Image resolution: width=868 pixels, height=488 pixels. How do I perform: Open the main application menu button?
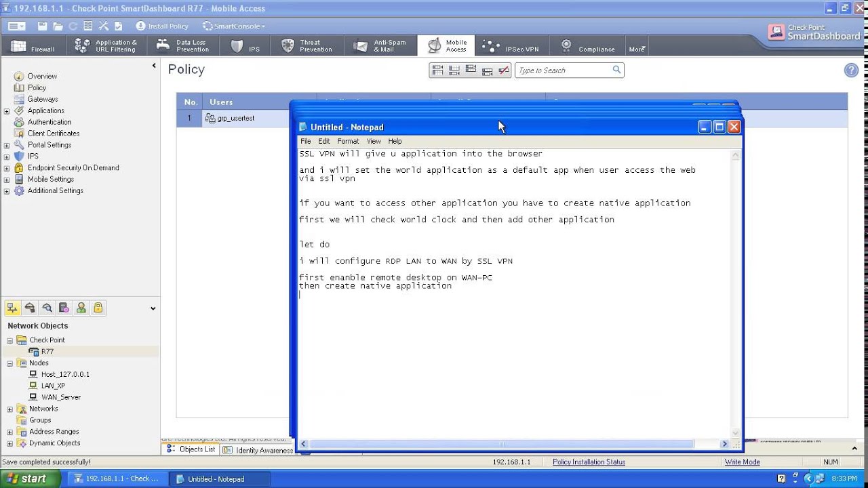pyautogui.click(x=16, y=26)
